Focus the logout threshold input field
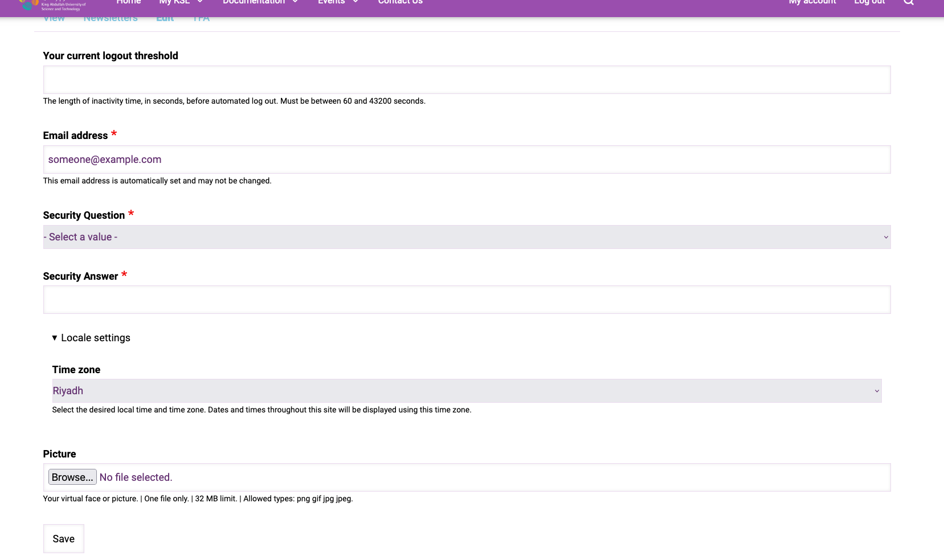The height and width of the screenshot is (560, 944). click(467, 80)
